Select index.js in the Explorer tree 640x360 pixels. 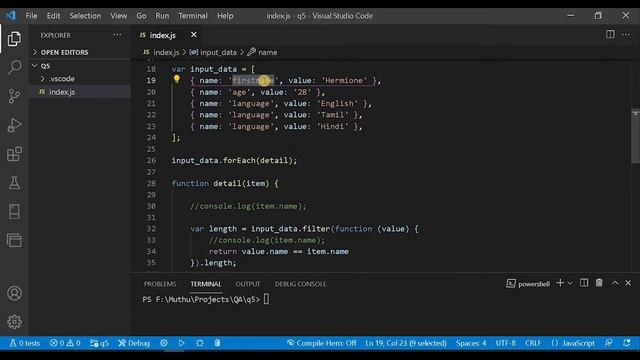pyautogui.click(x=62, y=92)
